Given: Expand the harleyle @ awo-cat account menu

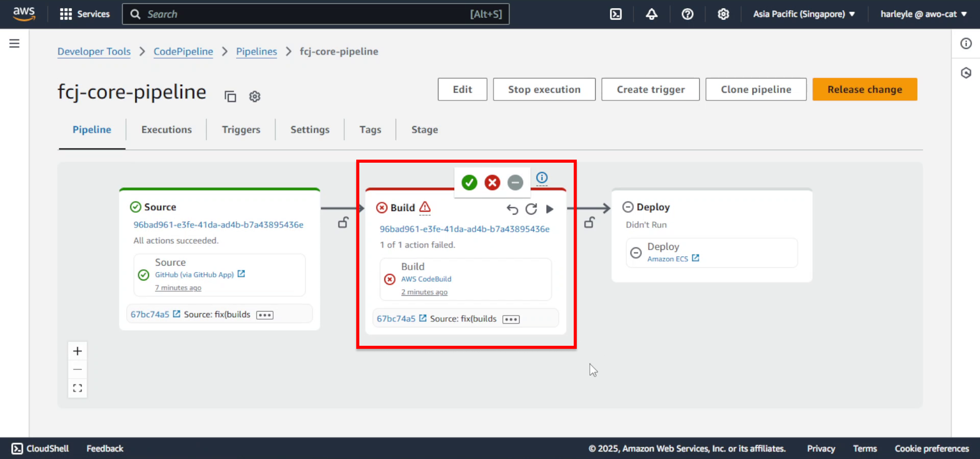Looking at the screenshot, I should point(923,14).
